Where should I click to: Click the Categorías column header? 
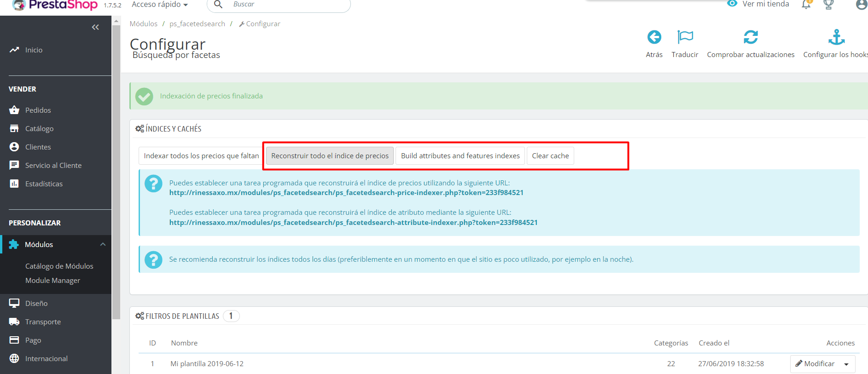[671, 343]
